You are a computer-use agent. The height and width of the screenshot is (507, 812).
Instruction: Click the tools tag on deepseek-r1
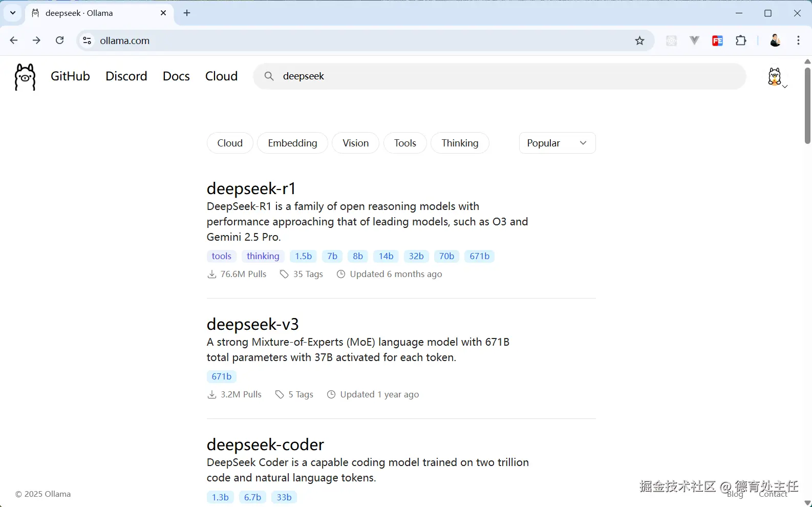coord(222,256)
